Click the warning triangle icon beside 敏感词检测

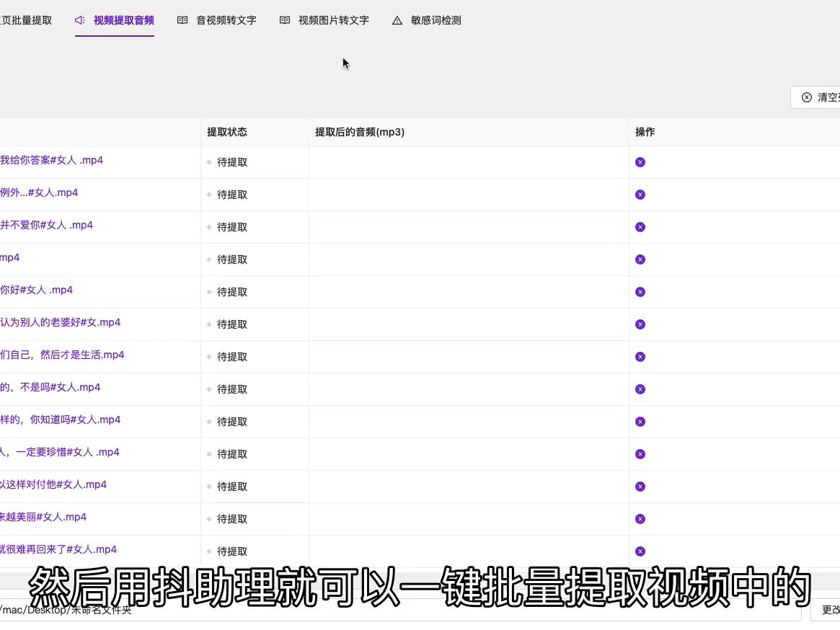[397, 20]
